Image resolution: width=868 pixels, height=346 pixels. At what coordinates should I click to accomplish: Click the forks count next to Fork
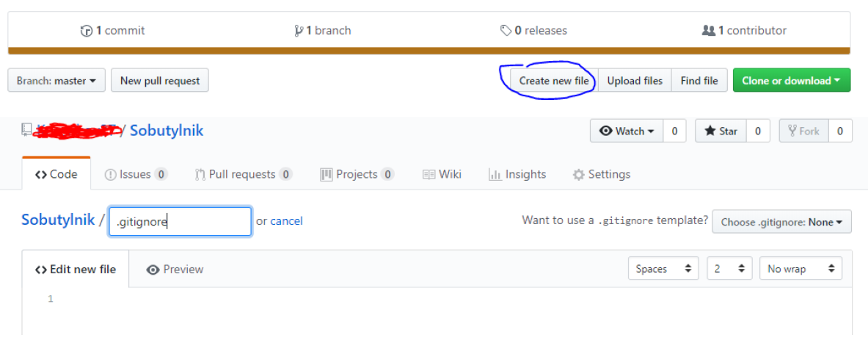coord(840,131)
